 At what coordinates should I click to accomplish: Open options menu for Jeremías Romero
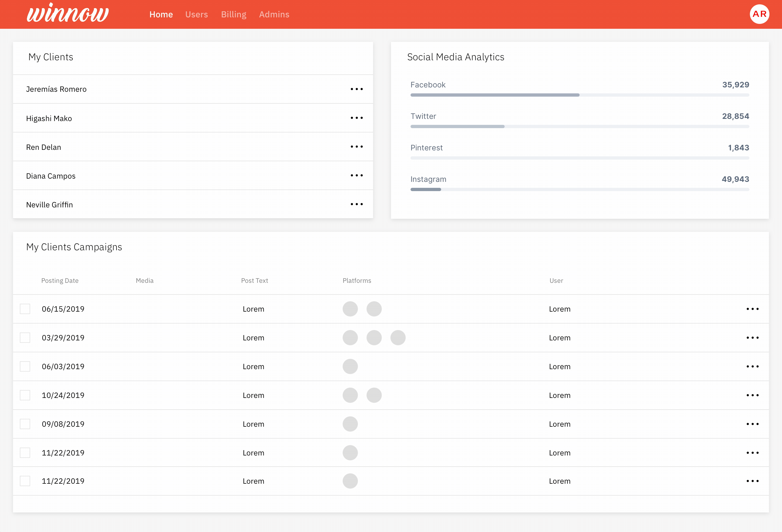click(x=356, y=89)
